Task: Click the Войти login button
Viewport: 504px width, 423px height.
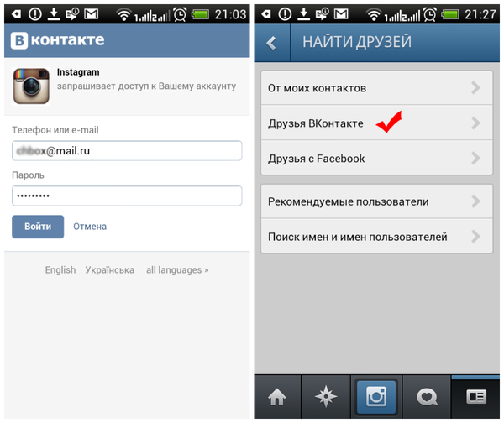Action: click(38, 227)
